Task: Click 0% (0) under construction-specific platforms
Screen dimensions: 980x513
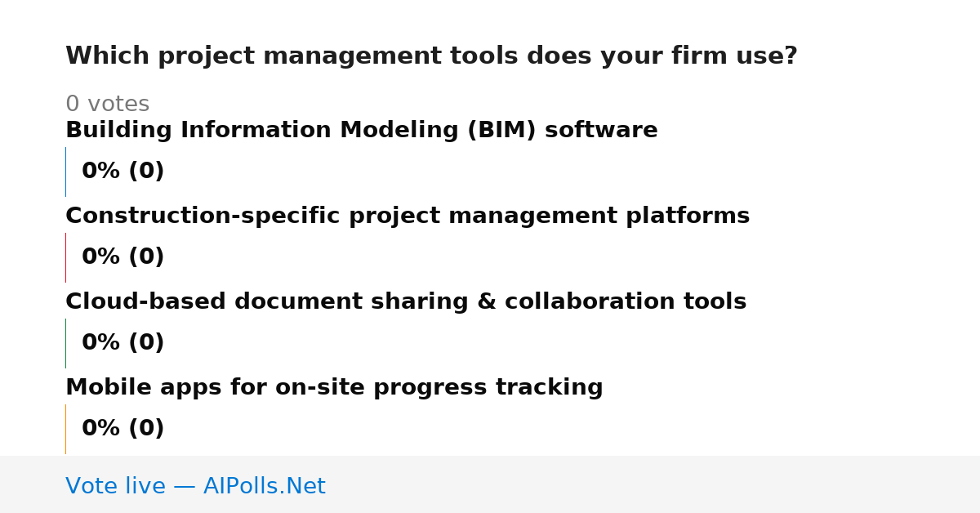Action: [122, 257]
